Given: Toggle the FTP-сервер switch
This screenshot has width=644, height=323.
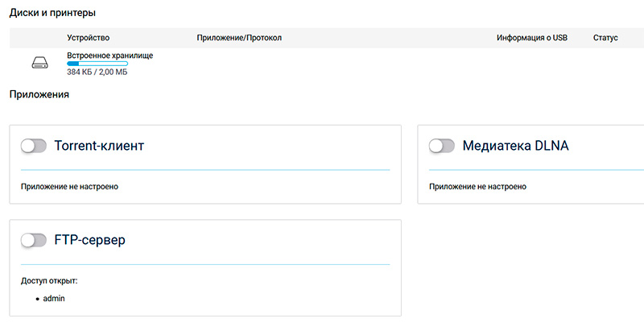Looking at the screenshot, I should coord(34,240).
